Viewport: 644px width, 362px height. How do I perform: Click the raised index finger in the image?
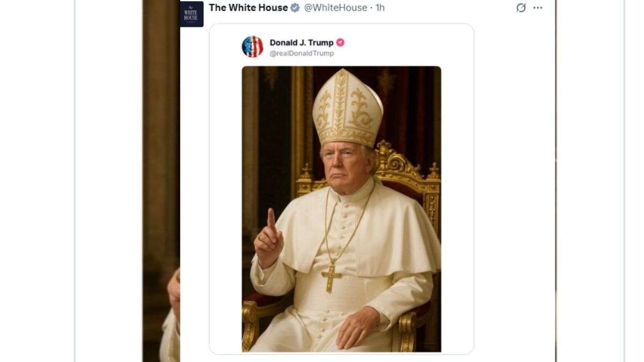coord(271,221)
